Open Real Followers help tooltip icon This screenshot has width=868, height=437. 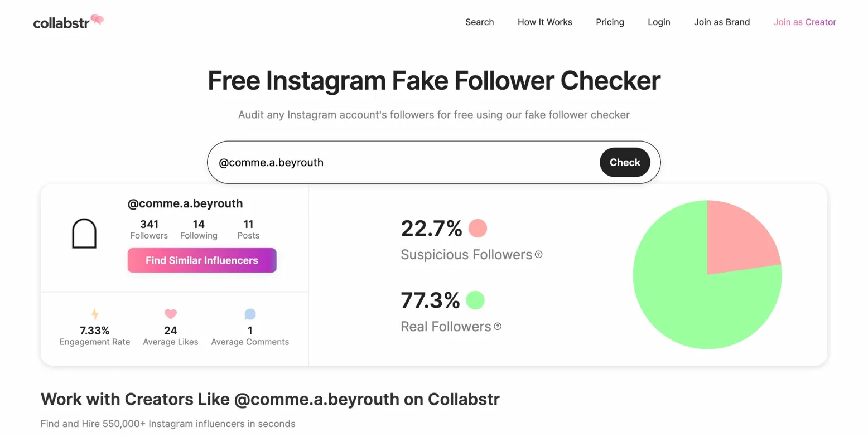point(498,326)
